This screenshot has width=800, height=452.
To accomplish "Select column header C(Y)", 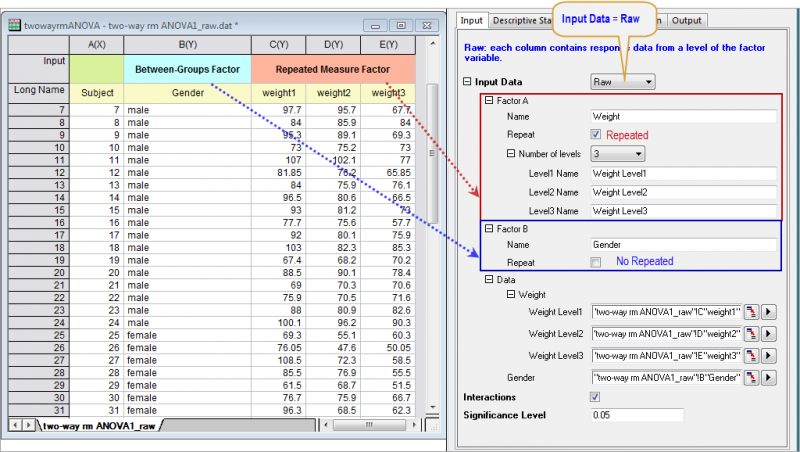I will pos(279,45).
